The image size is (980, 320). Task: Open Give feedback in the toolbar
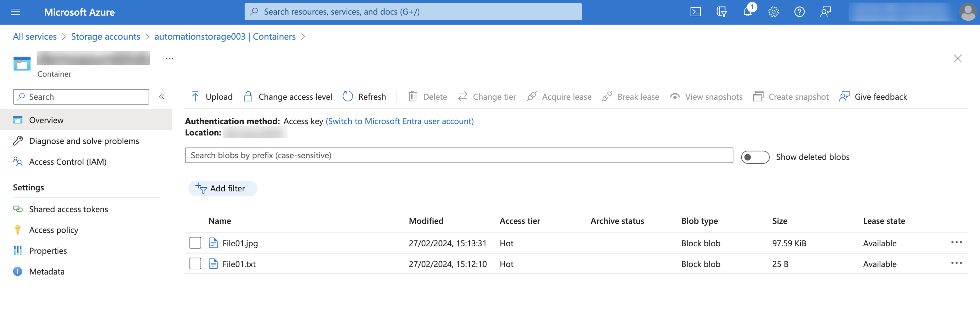click(x=873, y=97)
